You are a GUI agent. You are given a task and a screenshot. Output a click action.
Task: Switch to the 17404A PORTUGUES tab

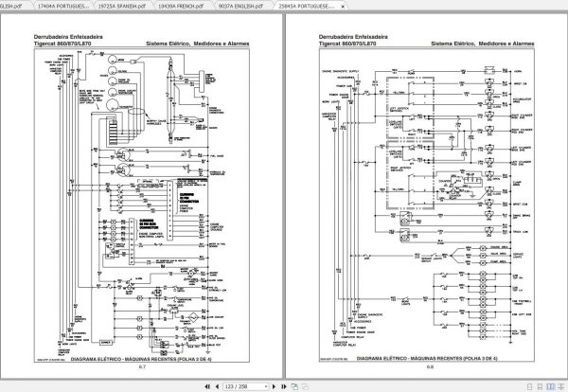(63, 7)
